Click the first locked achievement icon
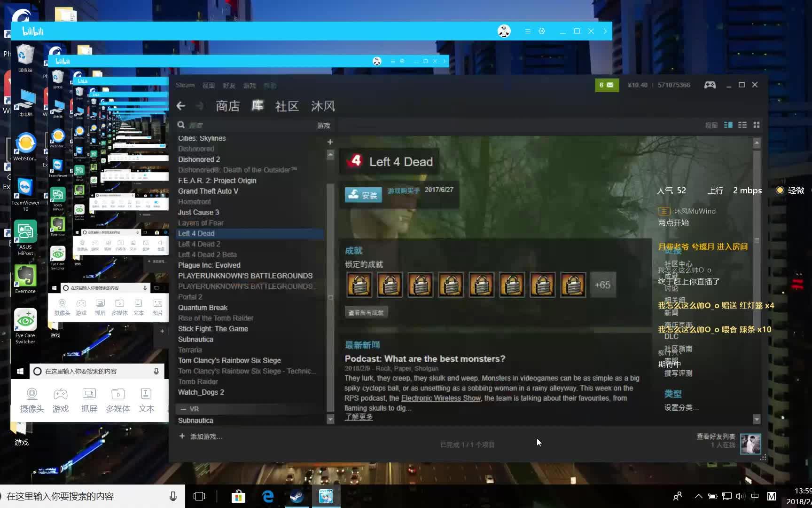Screen dimensions: 812x508 [x=359, y=285]
